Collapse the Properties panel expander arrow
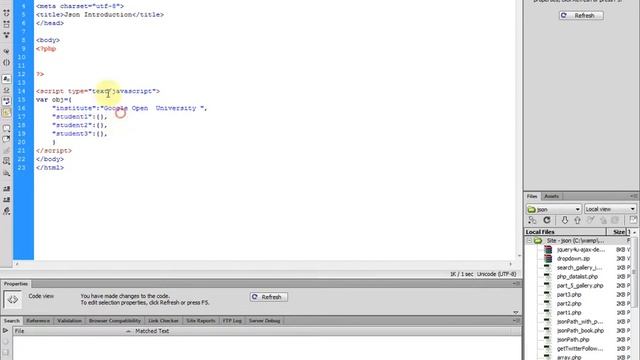640x360 pixels. pyautogui.click(x=516, y=312)
